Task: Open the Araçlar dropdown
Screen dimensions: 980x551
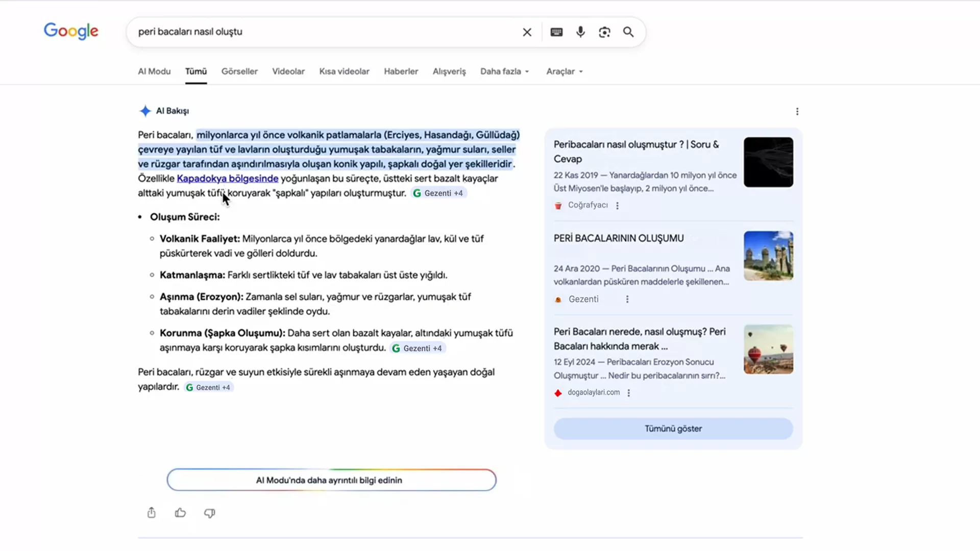Action: click(x=563, y=71)
